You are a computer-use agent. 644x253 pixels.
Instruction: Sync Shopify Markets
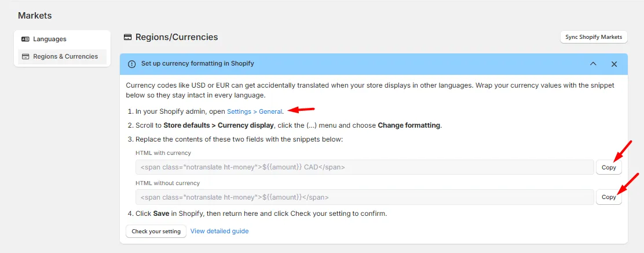(594, 37)
